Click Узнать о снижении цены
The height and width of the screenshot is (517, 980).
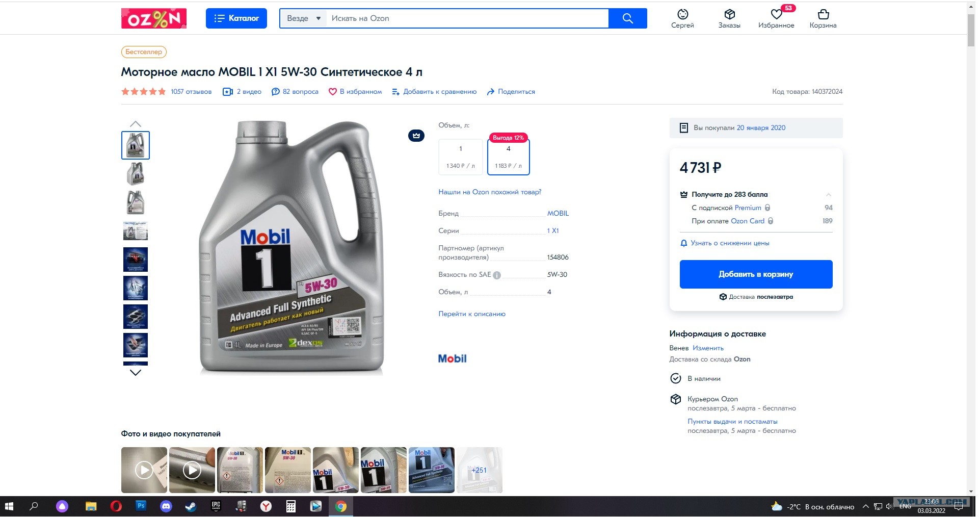725,243
